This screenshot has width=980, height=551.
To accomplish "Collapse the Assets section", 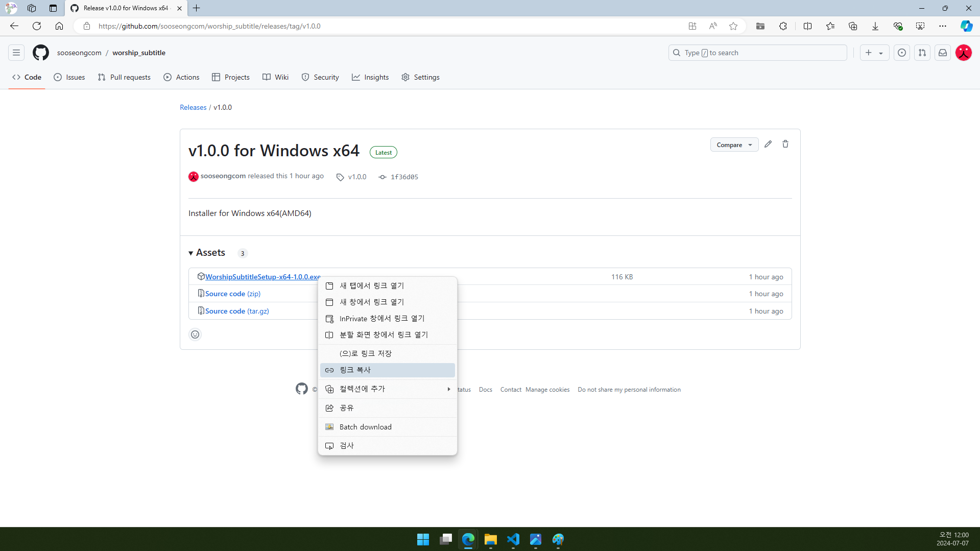I will (x=207, y=253).
